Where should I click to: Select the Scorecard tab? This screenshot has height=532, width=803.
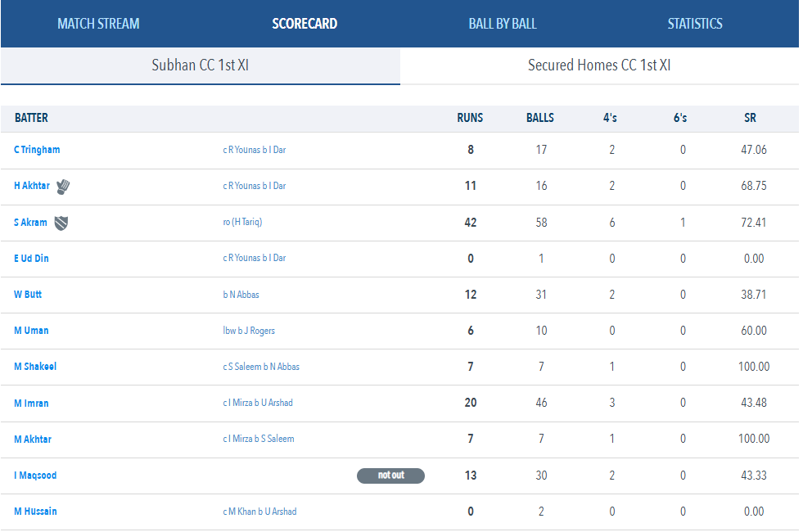pos(305,24)
